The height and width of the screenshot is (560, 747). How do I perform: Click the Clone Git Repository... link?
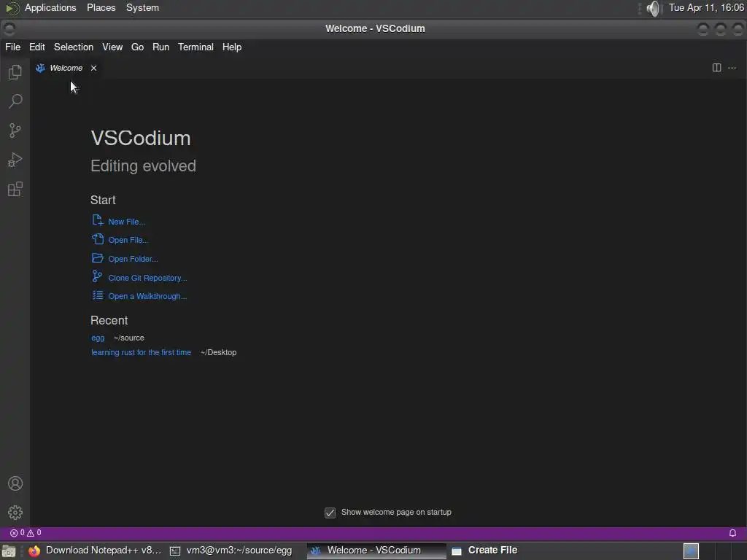click(147, 278)
